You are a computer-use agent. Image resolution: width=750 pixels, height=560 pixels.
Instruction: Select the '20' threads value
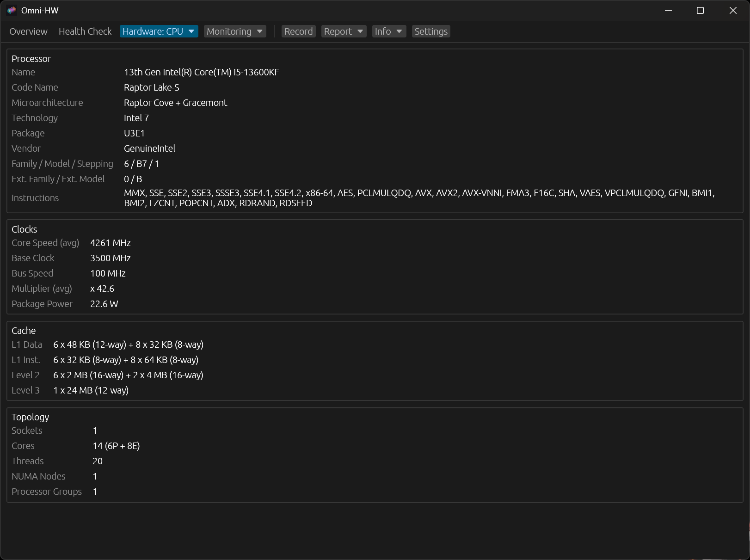(x=98, y=461)
